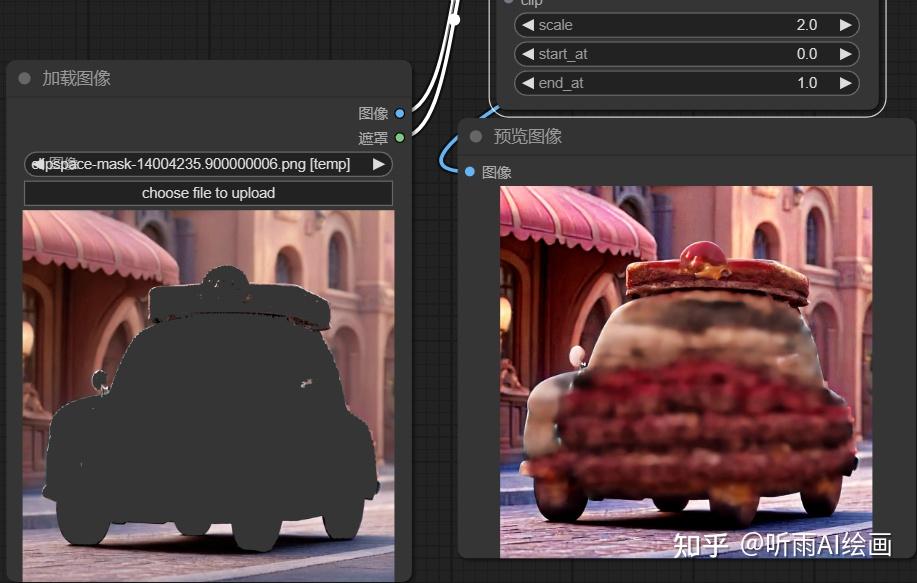
Task: Click the green 遮罩 output socket
Action: (x=400, y=138)
